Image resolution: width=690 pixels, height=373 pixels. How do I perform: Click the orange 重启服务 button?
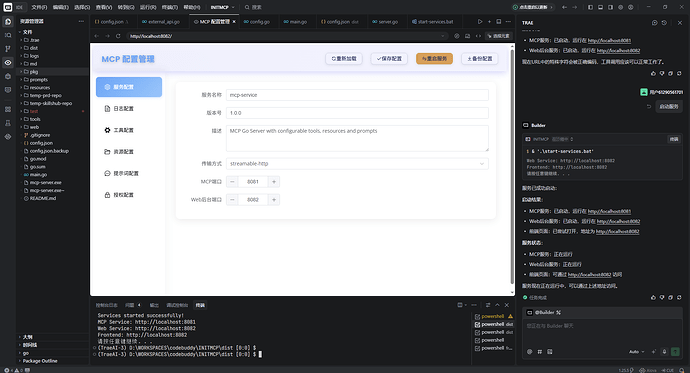[434, 59]
